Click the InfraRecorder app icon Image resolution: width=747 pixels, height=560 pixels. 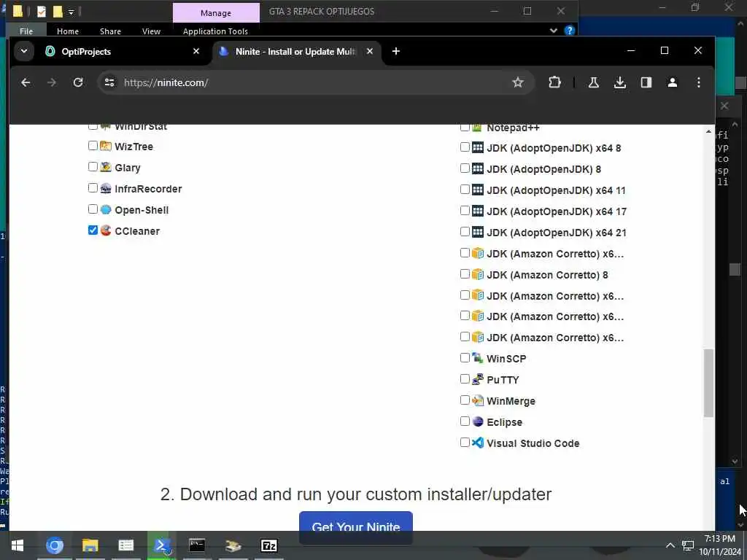(106, 188)
